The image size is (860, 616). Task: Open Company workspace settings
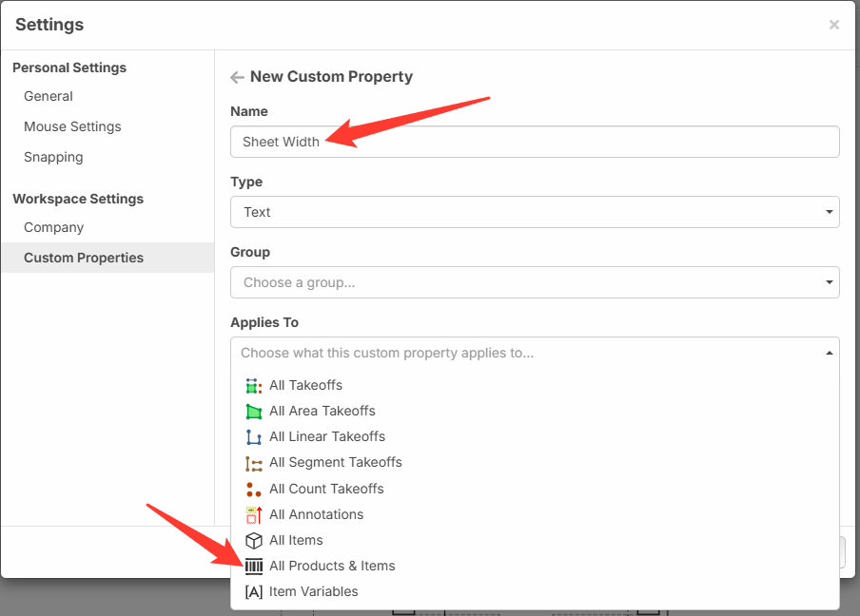54,227
